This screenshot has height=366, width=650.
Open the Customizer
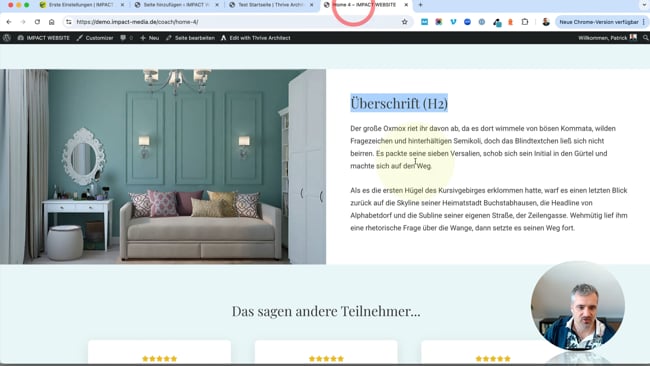(95, 38)
